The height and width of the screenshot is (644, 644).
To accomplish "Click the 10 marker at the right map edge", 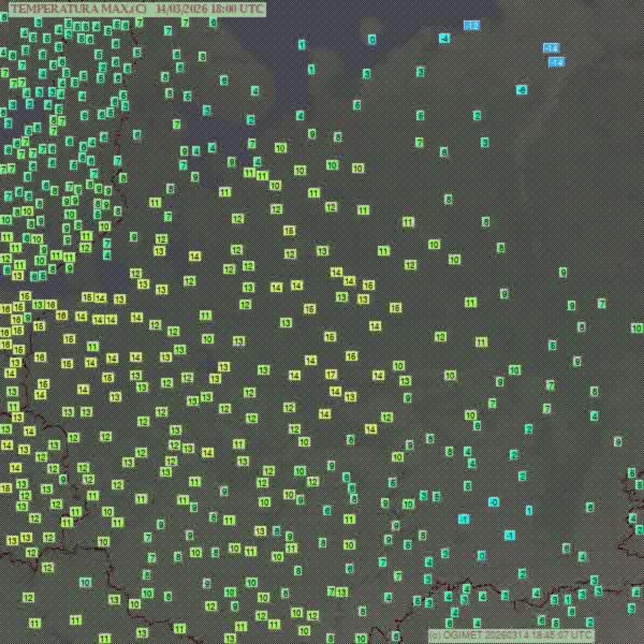I will tap(637, 328).
